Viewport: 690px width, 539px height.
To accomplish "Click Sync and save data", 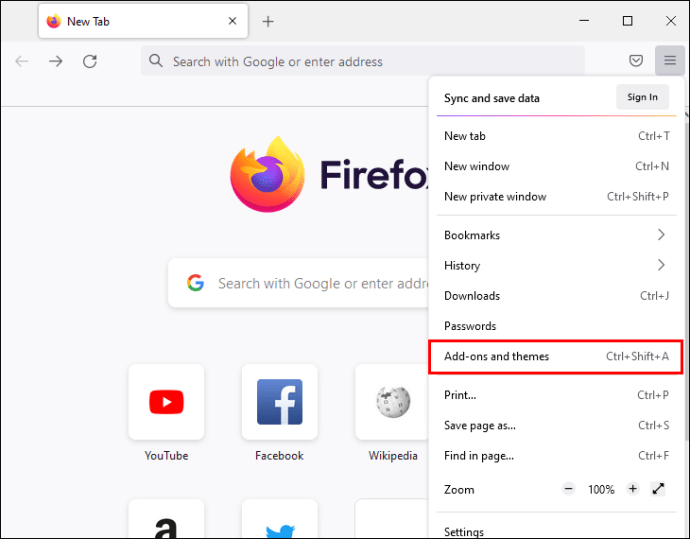I will pyautogui.click(x=492, y=98).
